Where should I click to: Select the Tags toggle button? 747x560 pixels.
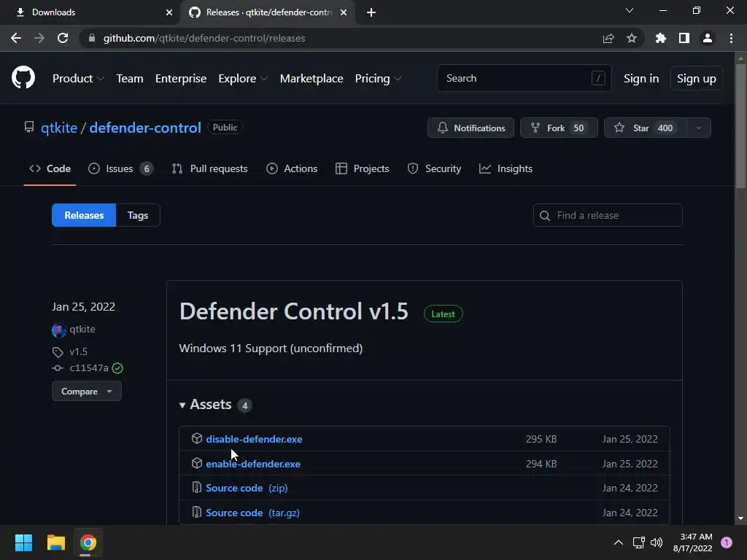click(x=138, y=215)
